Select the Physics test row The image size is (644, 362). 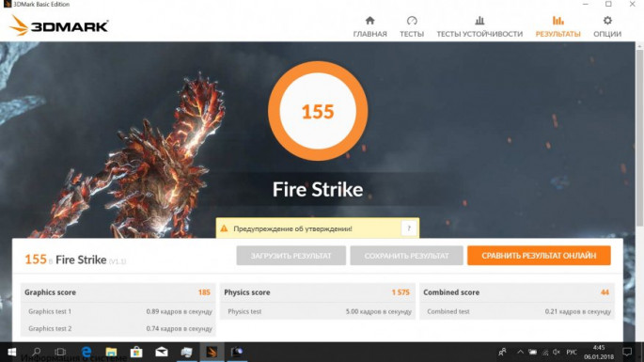[x=318, y=311]
